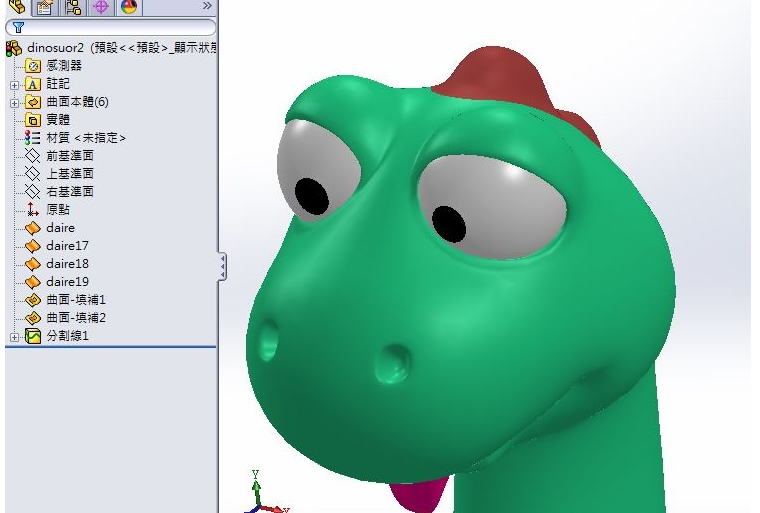Click the filter funnel icon
This screenshot has width=760, height=513.
pos(18,27)
